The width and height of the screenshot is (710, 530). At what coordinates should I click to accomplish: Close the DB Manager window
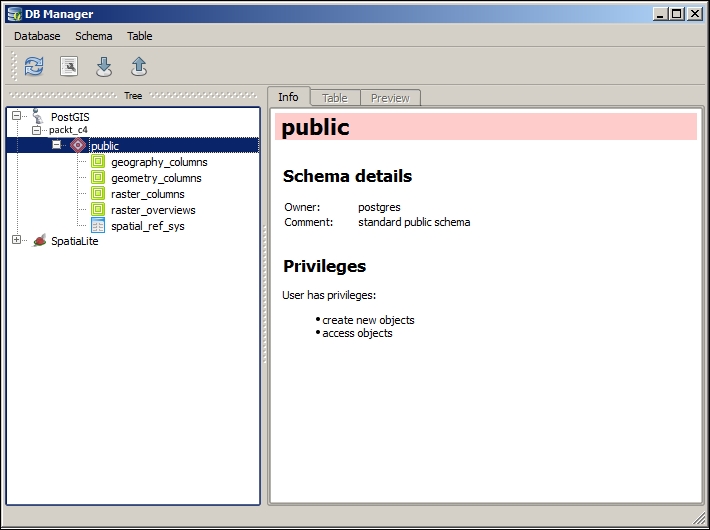pos(695,14)
